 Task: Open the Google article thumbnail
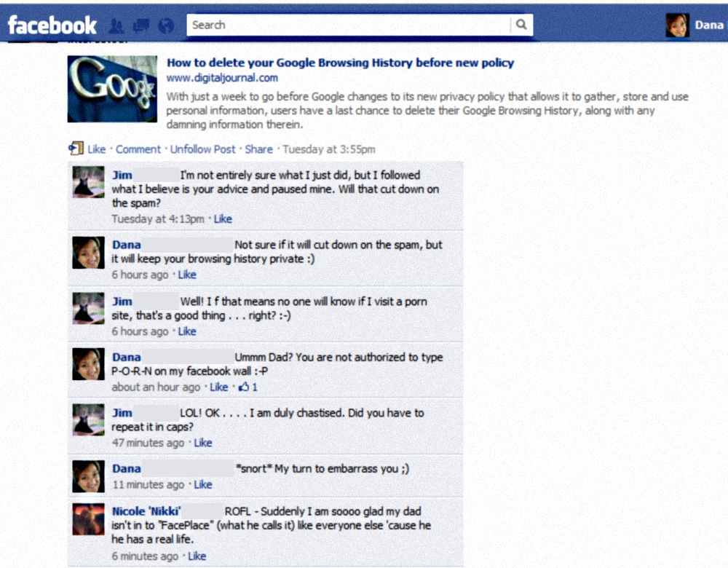point(112,89)
